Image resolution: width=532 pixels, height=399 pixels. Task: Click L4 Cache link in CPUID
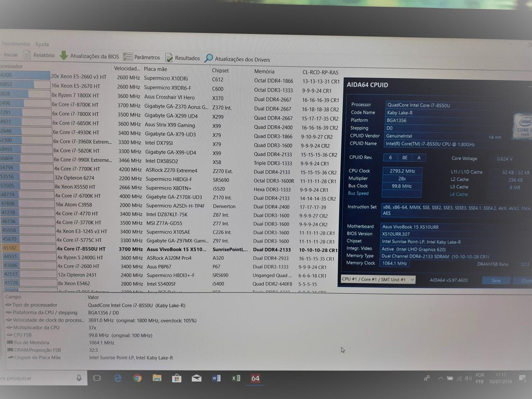459,194
